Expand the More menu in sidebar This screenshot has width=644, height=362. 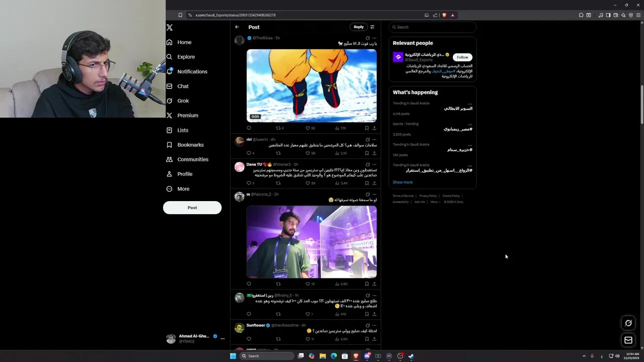pos(178,189)
